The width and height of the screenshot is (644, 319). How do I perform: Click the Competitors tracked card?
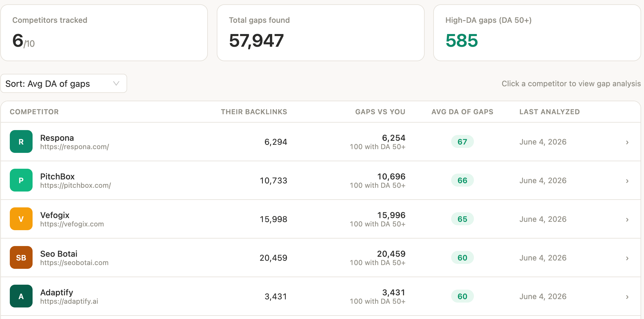click(x=104, y=33)
